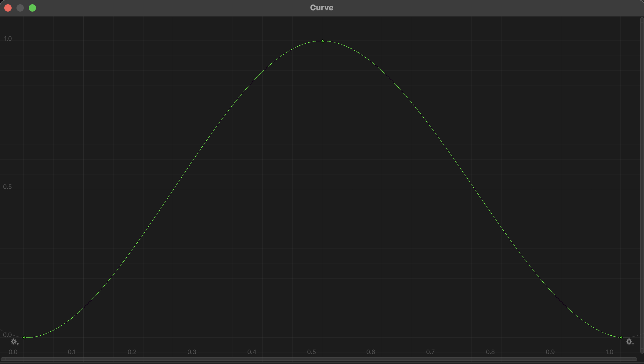Screen dimensions: 644x364
Task: Click the 1.0 label on the value axis
Action: point(8,39)
